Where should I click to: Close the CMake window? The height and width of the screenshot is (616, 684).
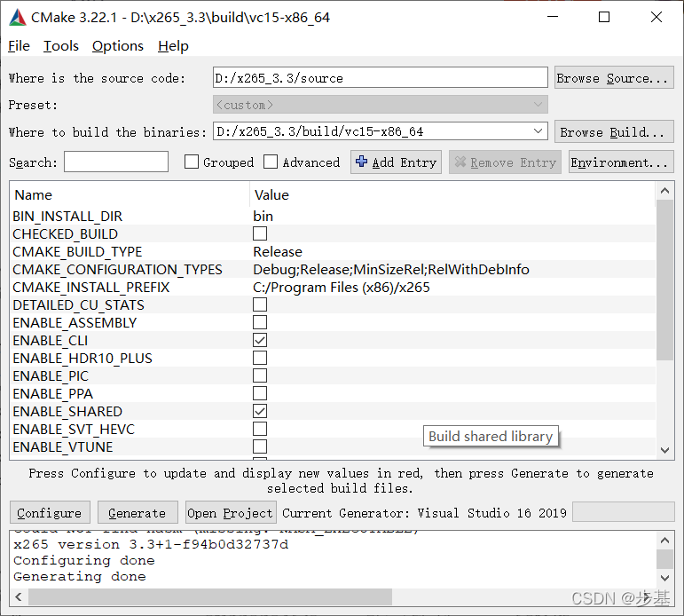coord(656,17)
